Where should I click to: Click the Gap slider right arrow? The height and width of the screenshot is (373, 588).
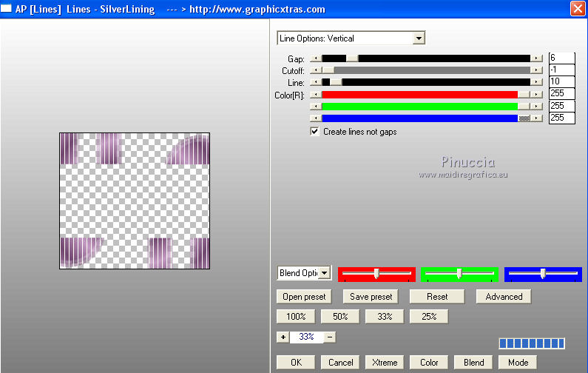point(537,58)
